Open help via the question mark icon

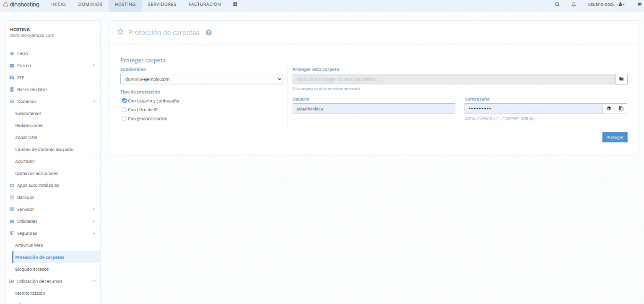point(208,32)
